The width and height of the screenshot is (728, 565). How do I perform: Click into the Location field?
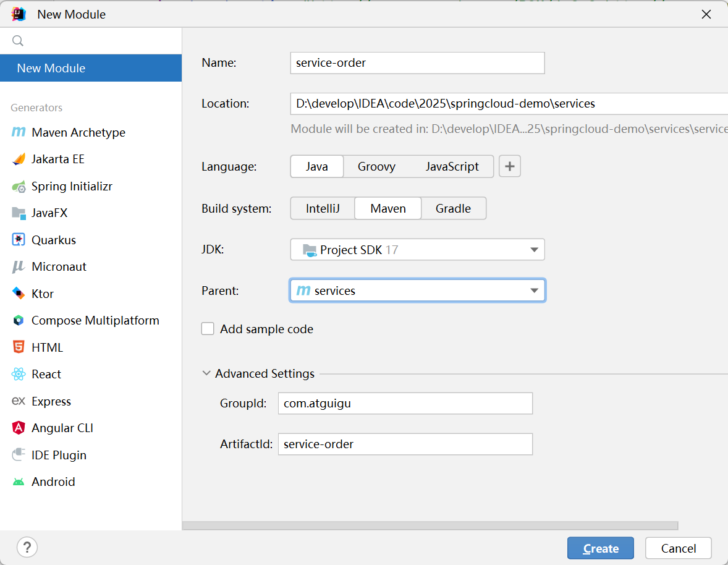click(x=509, y=103)
